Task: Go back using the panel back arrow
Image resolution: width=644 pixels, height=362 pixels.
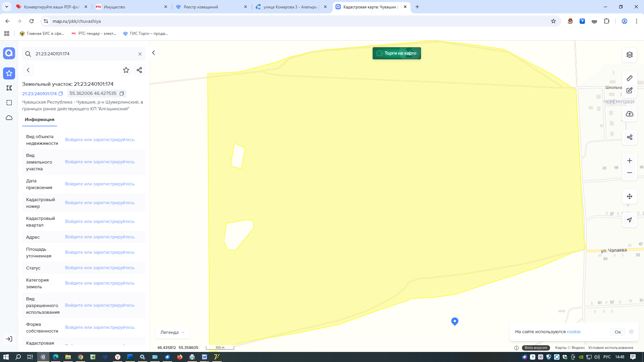Action: coord(28,70)
